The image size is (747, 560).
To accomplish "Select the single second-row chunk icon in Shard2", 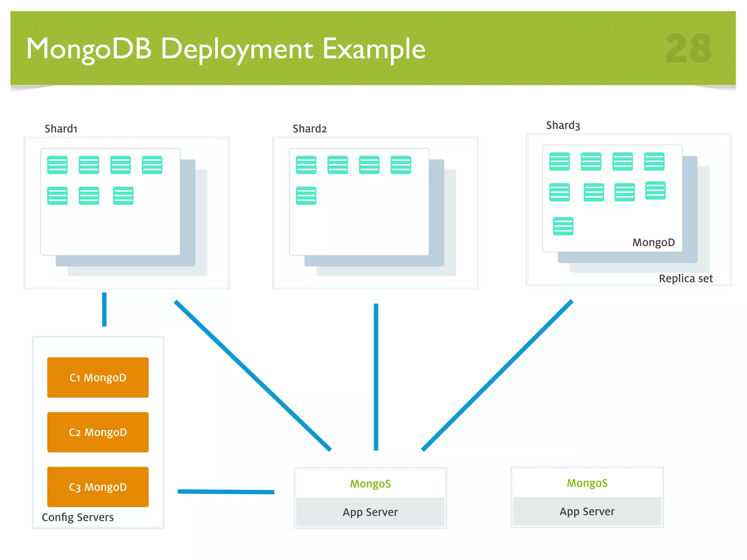I will pyautogui.click(x=306, y=196).
